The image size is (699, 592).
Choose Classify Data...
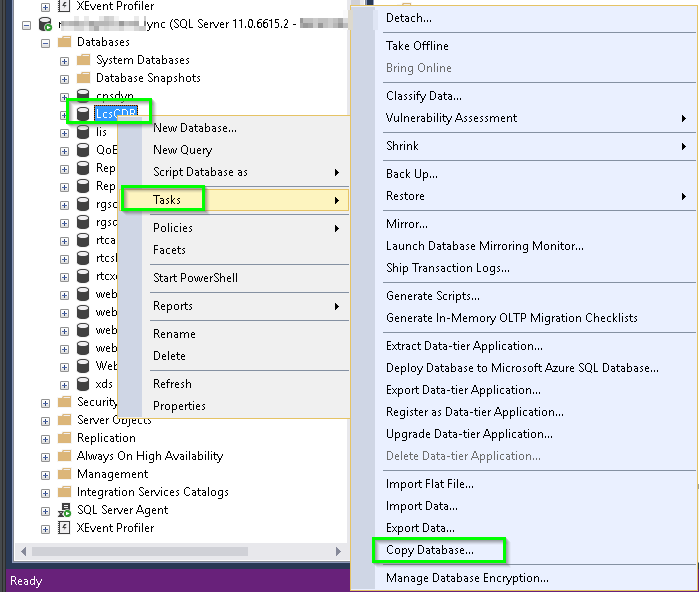tap(424, 96)
